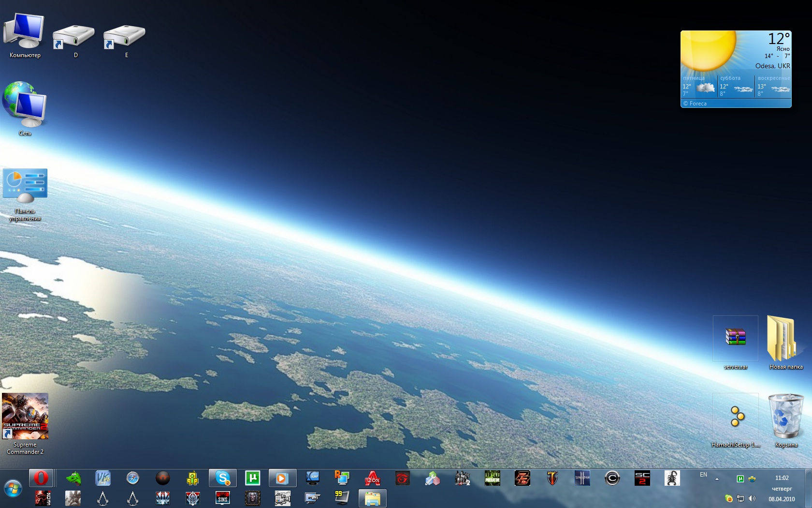Select the Корзина recycle bin
Image resolution: width=812 pixels, height=508 pixels.
coord(786,421)
